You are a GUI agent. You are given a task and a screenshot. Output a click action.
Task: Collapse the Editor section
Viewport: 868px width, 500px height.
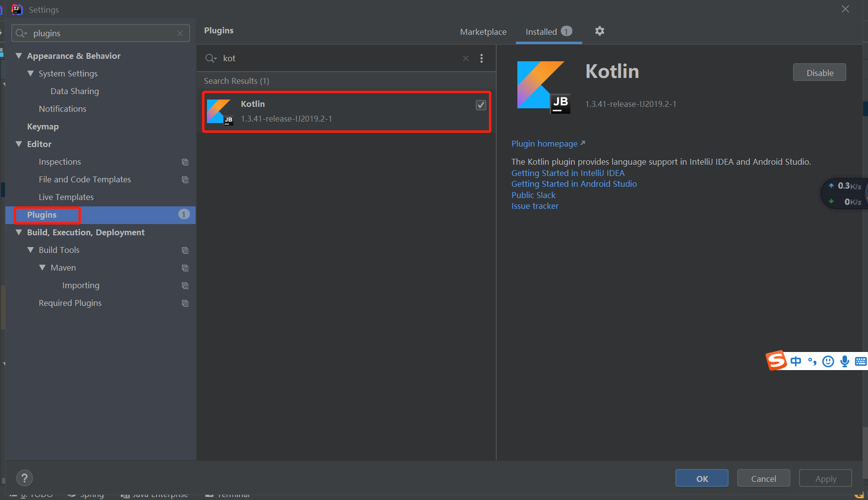[x=19, y=144]
